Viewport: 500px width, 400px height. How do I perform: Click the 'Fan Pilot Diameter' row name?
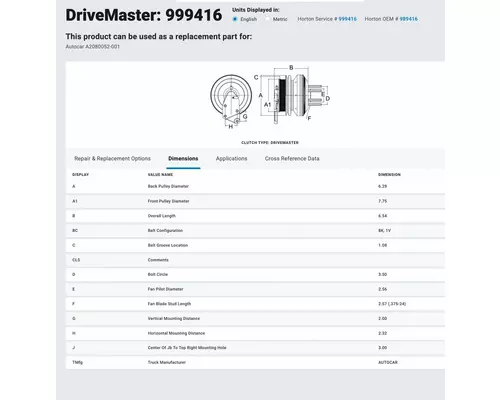(165, 289)
